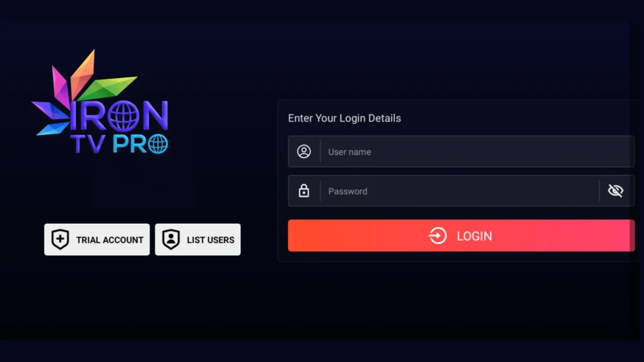Click the globe icon in the PRO text
Image resolution: width=644 pixels, height=362 pixels.
pos(158,144)
